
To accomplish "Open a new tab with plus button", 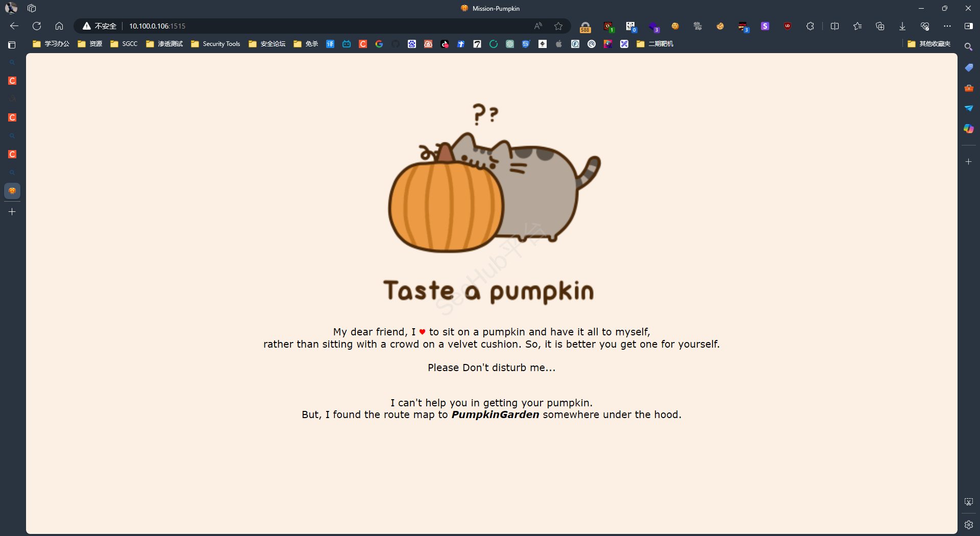I will tap(12, 212).
